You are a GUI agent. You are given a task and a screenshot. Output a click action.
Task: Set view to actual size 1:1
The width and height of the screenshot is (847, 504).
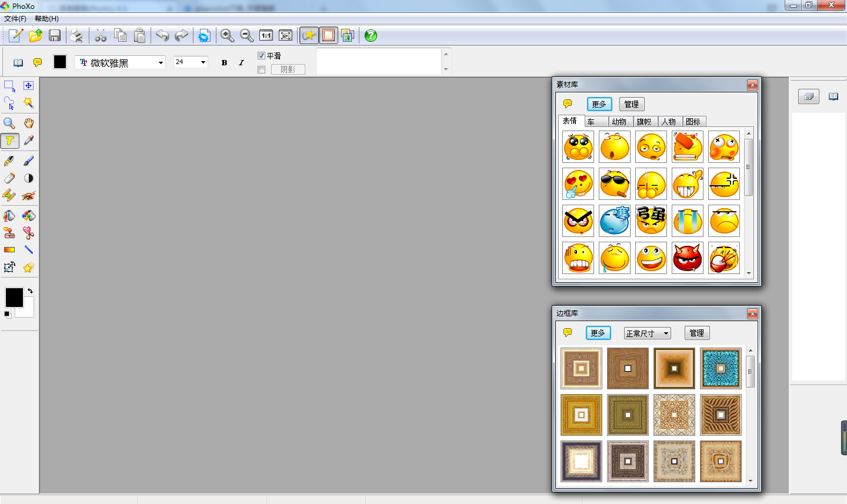(x=266, y=36)
